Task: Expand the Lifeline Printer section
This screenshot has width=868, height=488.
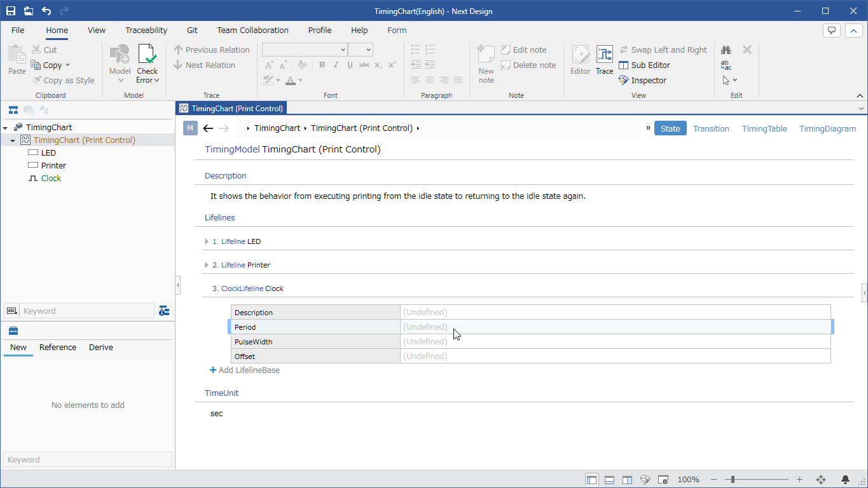Action: 207,265
